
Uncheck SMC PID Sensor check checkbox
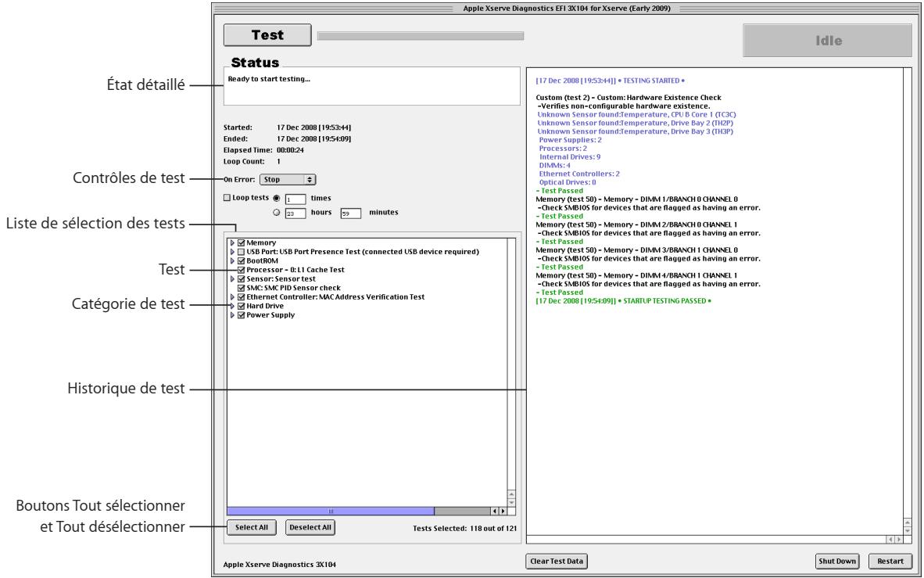click(241, 288)
